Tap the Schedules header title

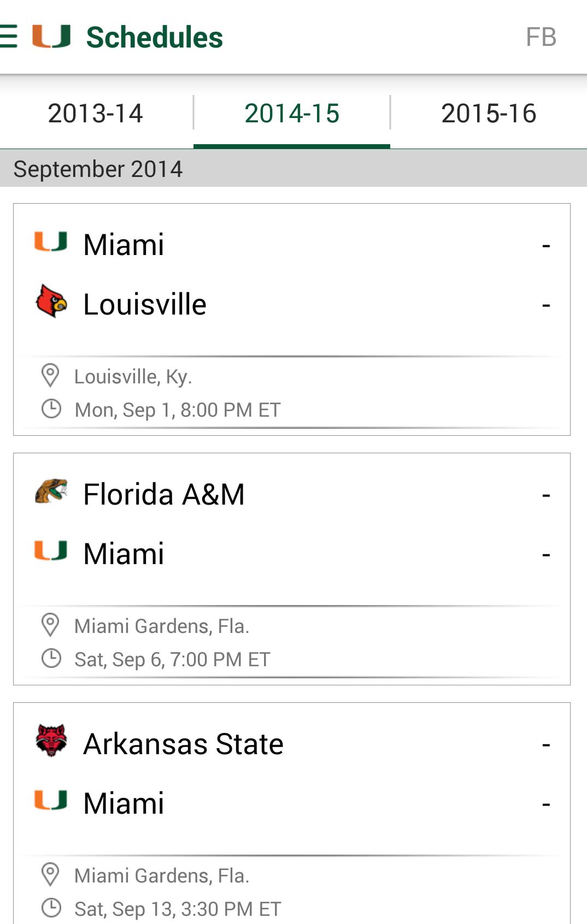click(x=155, y=37)
